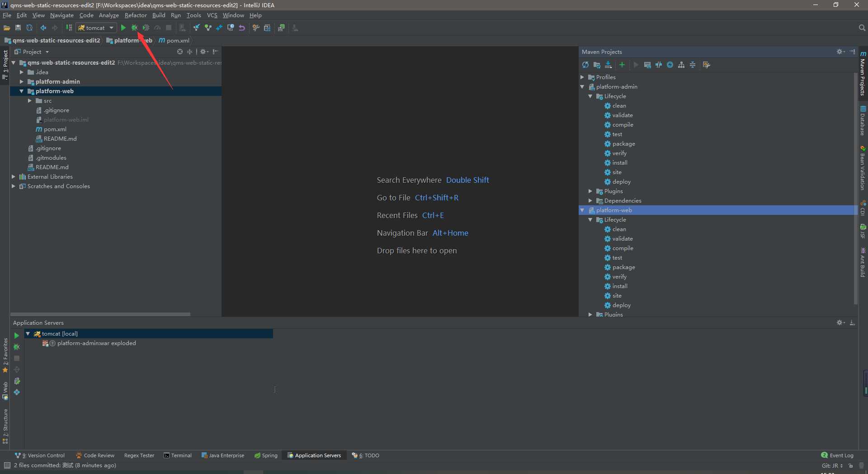The height and width of the screenshot is (474, 868).
Task: Collapse all in Maven Projects panel
Action: point(693,65)
